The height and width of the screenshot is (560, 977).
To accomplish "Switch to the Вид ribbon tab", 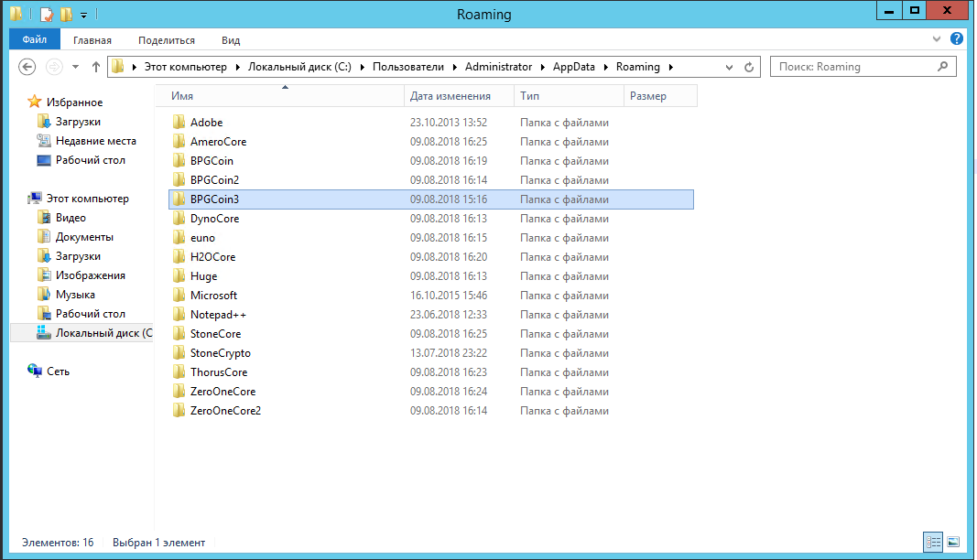I will (231, 40).
